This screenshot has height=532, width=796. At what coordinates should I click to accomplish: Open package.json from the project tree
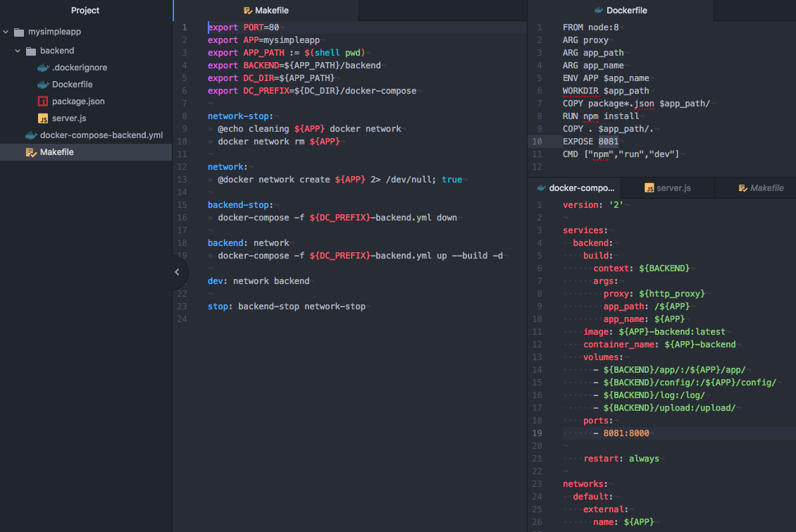tap(78, 101)
